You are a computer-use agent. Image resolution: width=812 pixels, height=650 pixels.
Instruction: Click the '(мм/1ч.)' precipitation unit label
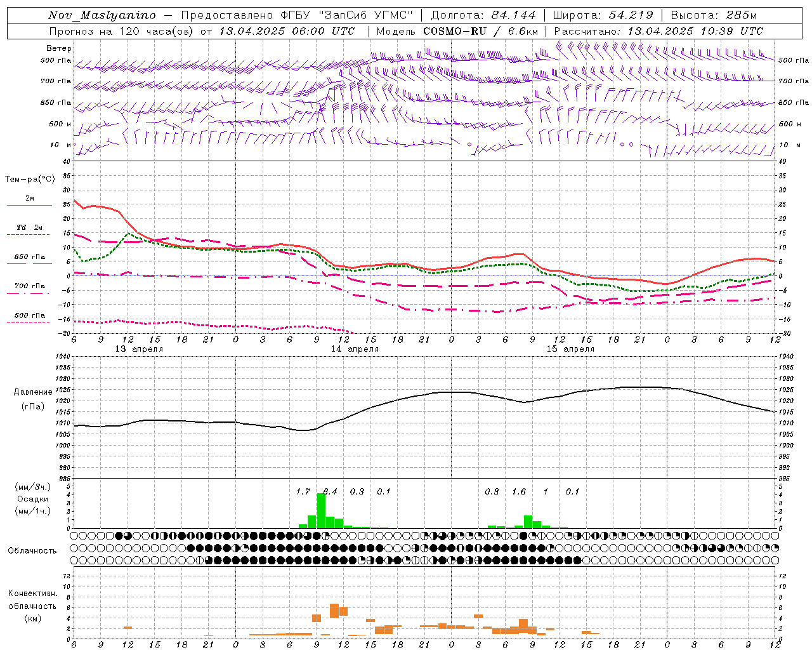(32, 511)
